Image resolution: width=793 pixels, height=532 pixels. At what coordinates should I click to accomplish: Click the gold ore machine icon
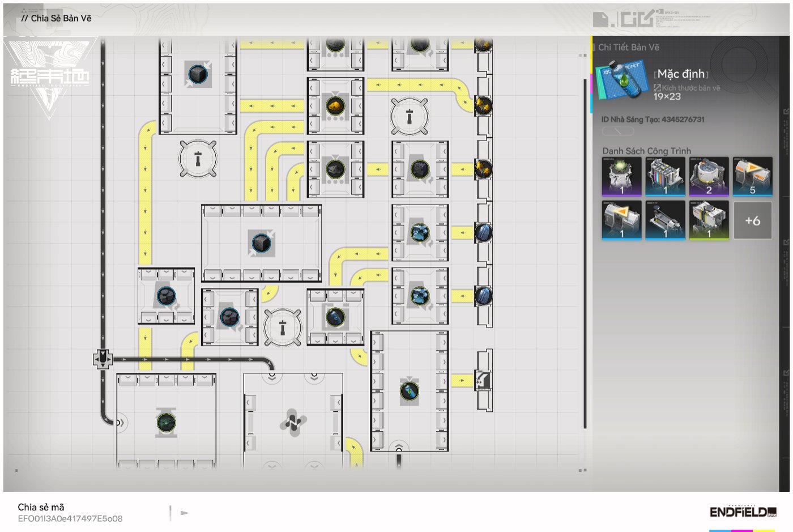click(335, 105)
